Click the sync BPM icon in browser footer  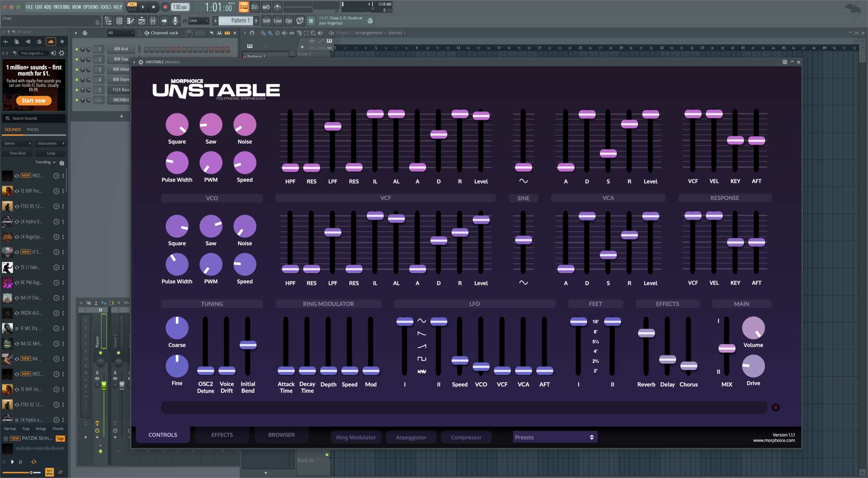coord(50,472)
